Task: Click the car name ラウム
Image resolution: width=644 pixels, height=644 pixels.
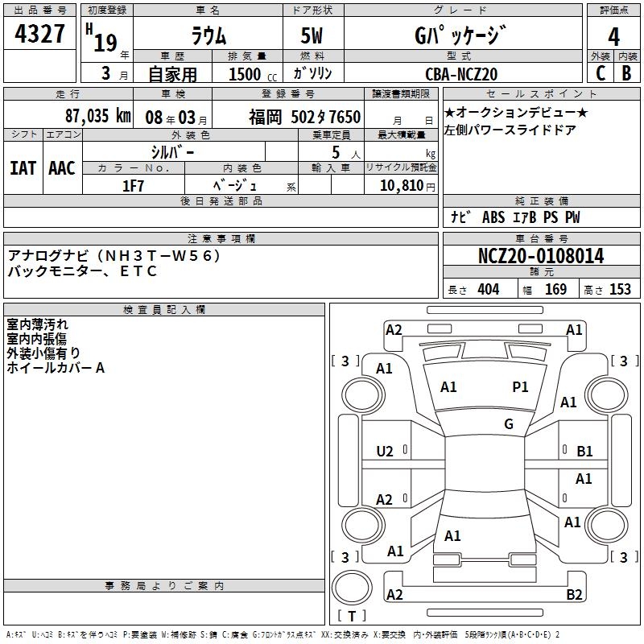Action: pos(208,36)
